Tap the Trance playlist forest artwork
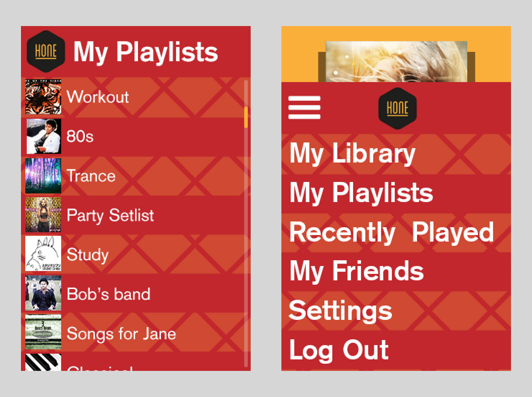This screenshot has width=532, height=397. pos(43,176)
